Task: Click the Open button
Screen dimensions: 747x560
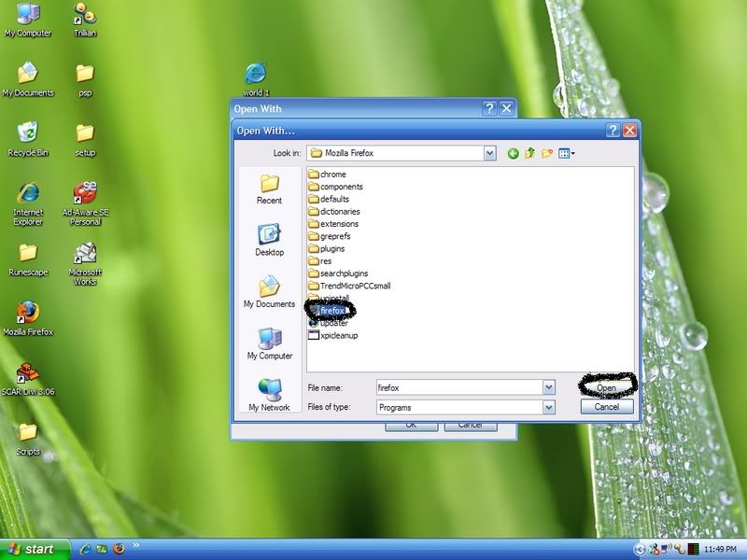Action: [607, 386]
